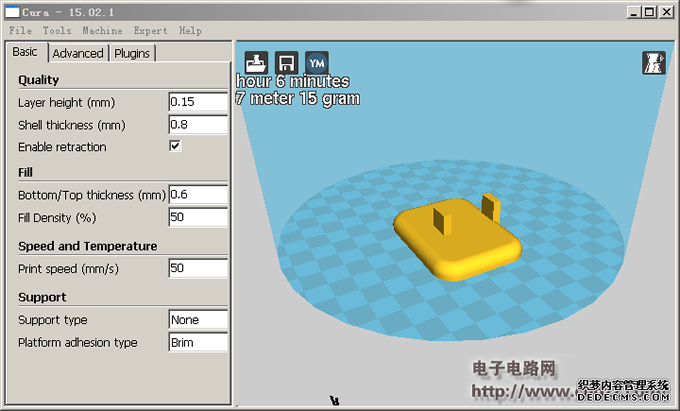Click the 'Quality' section heading

pos(39,80)
